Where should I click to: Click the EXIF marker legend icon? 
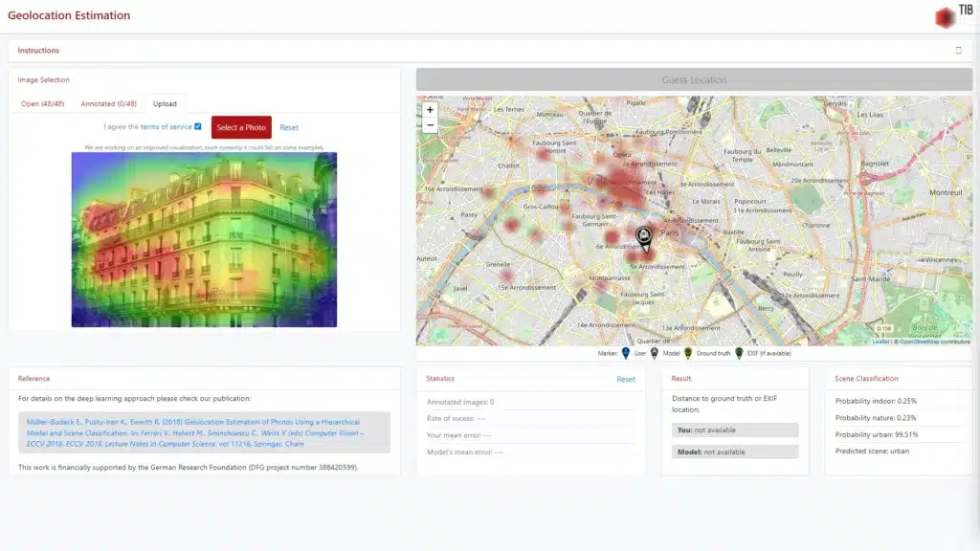point(739,354)
